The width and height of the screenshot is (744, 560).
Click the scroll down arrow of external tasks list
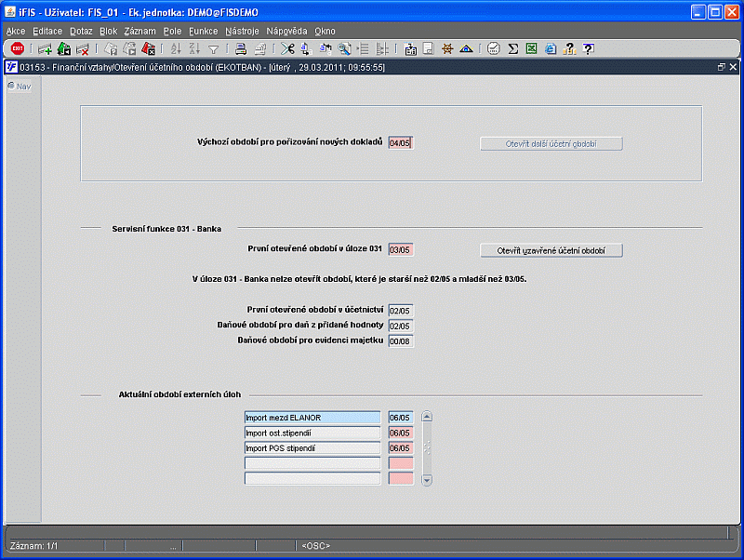tap(427, 480)
